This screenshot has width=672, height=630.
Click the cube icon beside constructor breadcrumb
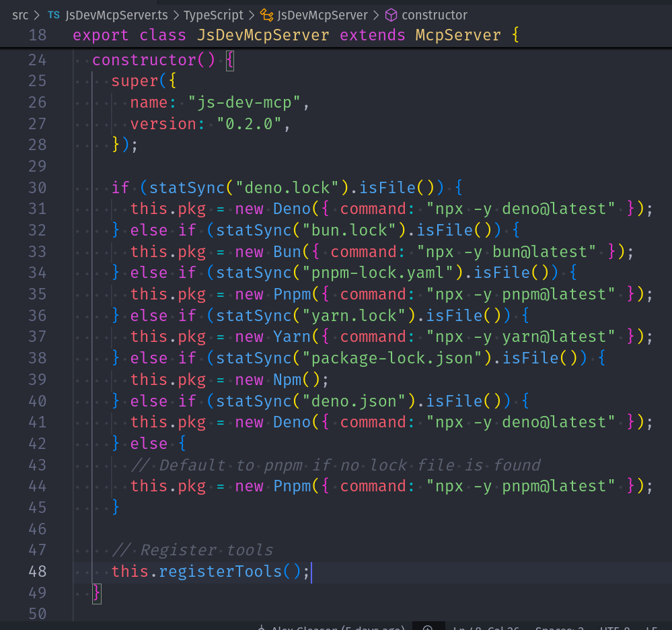tap(391, 15)
